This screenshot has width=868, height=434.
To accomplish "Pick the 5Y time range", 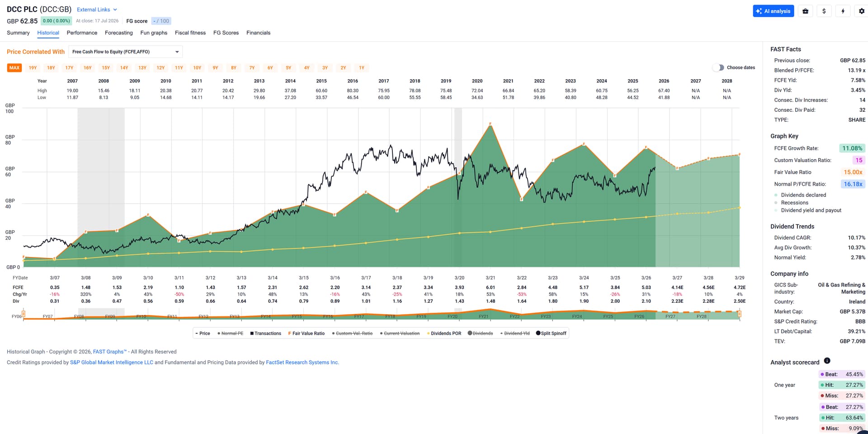I will point(288,68).
